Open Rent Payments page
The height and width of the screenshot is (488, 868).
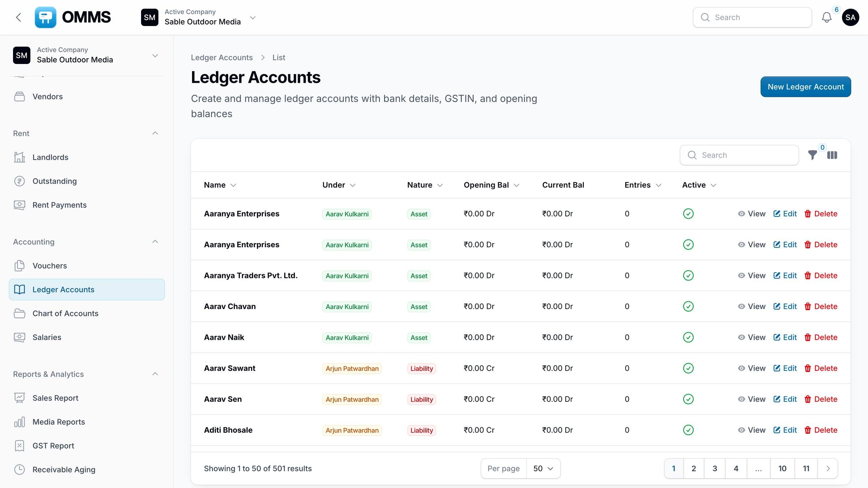coord(87,205)
